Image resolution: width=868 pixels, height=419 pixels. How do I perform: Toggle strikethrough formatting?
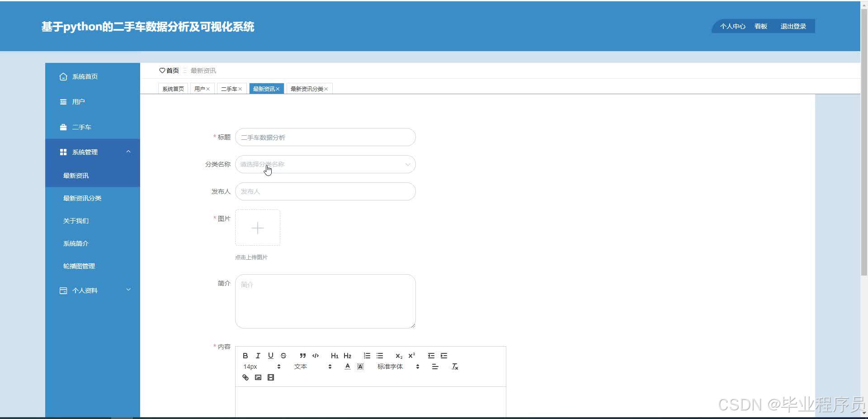pos(283,356)
